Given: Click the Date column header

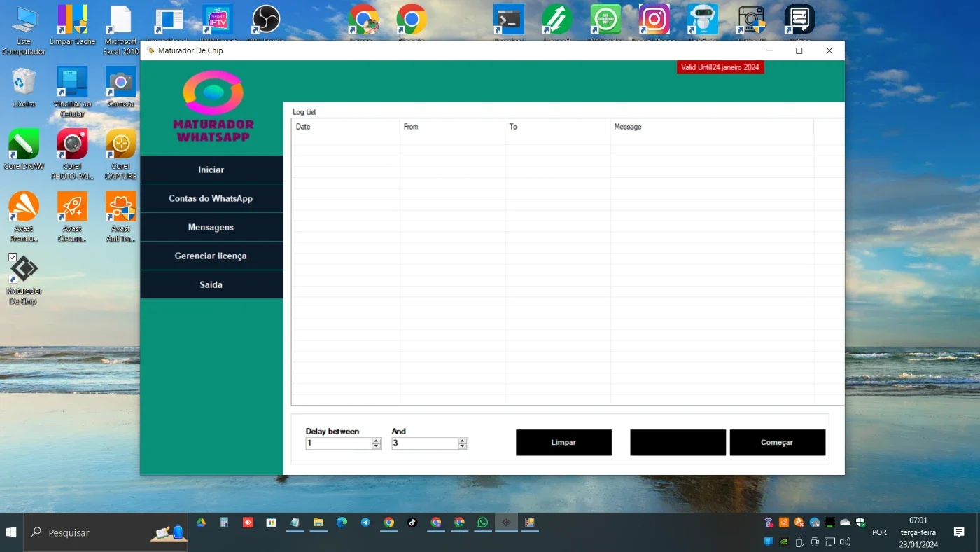Looking at the screenshot, I should coord(346,127).
